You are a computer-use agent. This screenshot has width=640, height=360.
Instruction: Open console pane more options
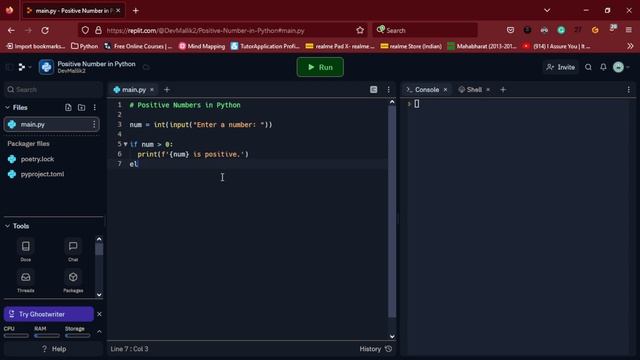click(x=629, y=90)
